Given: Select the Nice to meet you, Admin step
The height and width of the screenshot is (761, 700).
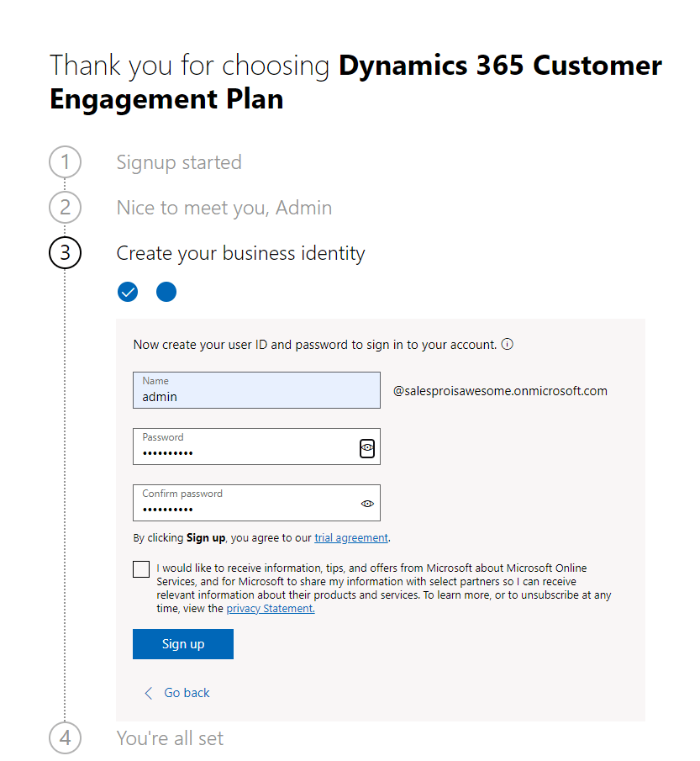Looking at the screenshot, I should tap(224, 208).
